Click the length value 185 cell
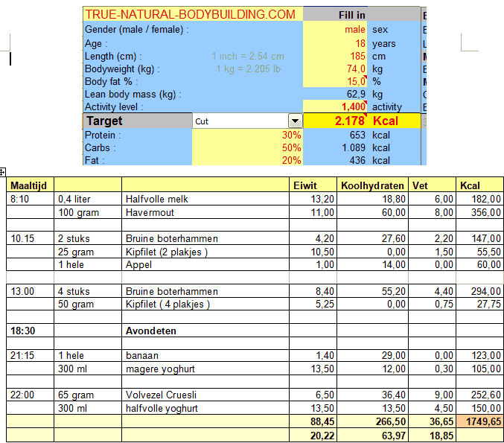 pos(336,56)
